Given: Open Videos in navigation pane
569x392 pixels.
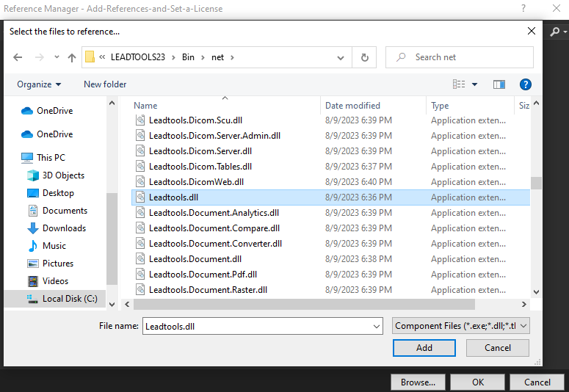Looking at the screenshot, I should click(x=48, y=281).
